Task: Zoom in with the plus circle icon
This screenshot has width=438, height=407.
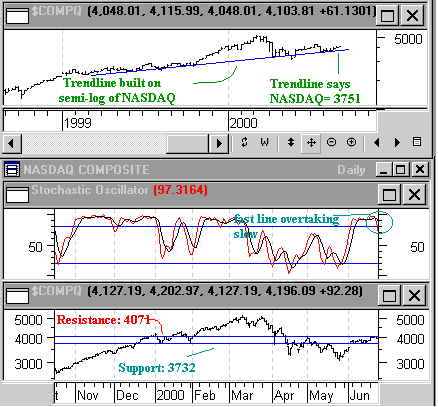Action: click(x=351, y=143)
